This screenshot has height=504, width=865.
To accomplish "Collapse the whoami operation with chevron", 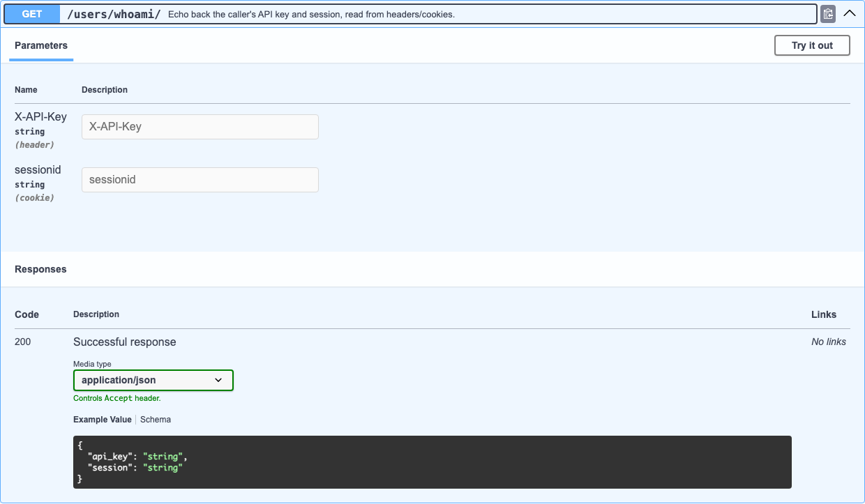I will point(849,13).
